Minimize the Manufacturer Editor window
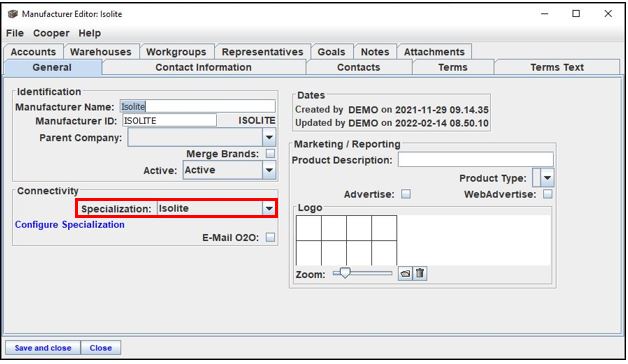 click(544, 14)
